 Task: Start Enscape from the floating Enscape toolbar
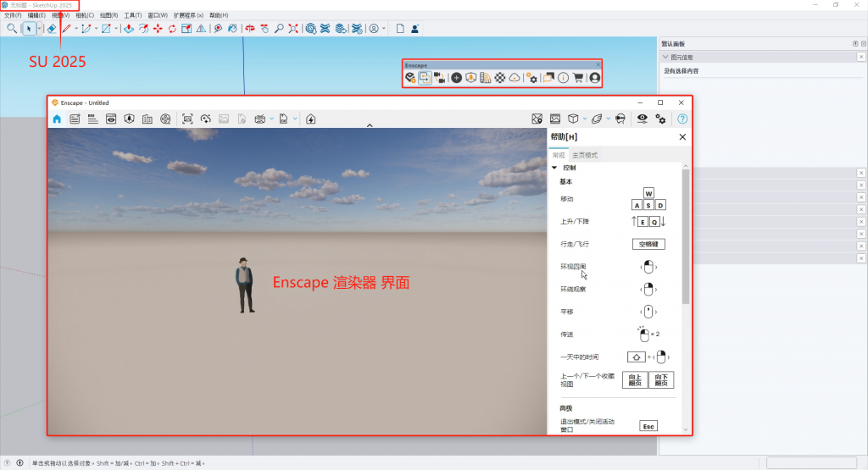[x=410, y=78]
